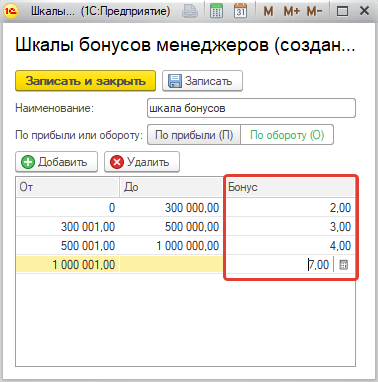Click Удалить to delete a row
The height and width of the screenshot is (382, 378).
click(142, 162)
